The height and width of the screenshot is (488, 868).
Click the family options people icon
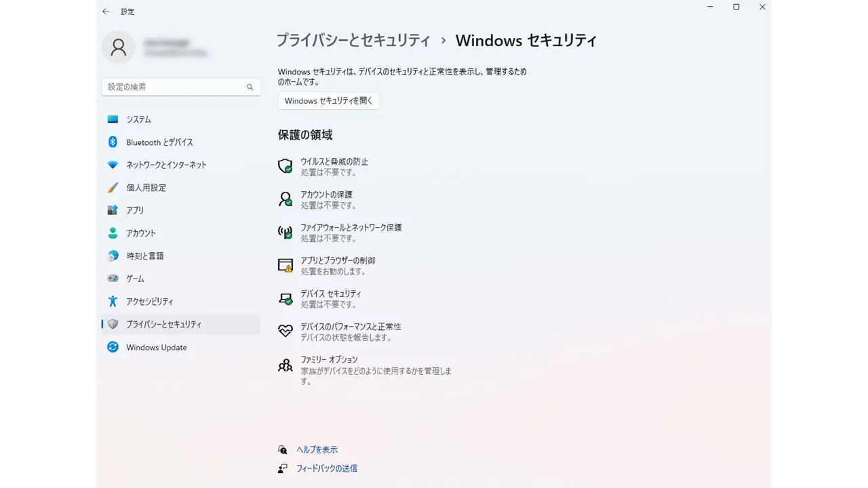click(x=285, y=365)
